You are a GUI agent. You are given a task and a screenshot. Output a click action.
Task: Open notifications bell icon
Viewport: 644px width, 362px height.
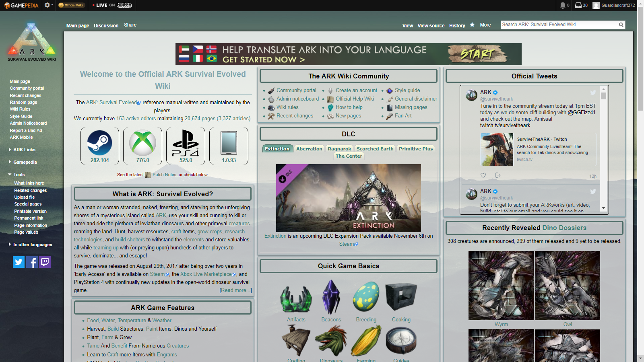point(562,5)
